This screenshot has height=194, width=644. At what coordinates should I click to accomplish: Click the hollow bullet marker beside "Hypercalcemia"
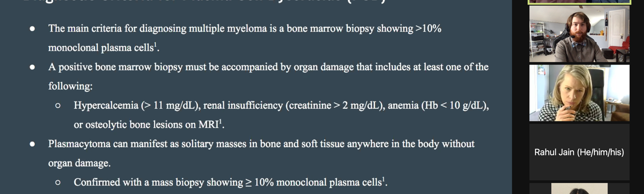coord(58,106)
